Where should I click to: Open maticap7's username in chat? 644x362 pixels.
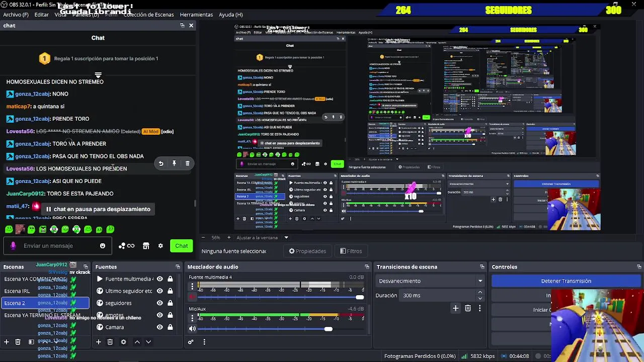(18, 107)
